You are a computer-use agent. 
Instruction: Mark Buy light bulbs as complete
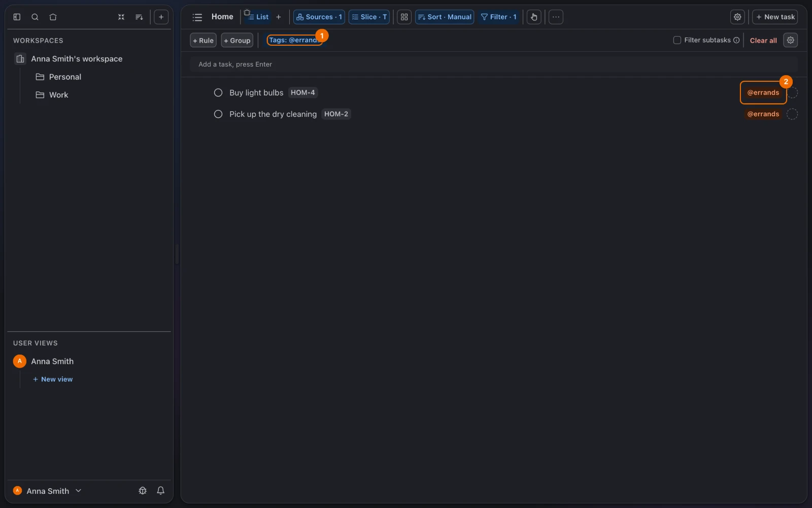(218, 92)
